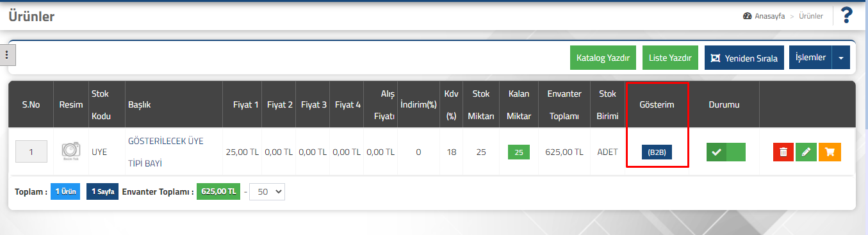Screen dimensions: 868x235
Task: Click the (B2B) display badge
Action: [657, 152]
